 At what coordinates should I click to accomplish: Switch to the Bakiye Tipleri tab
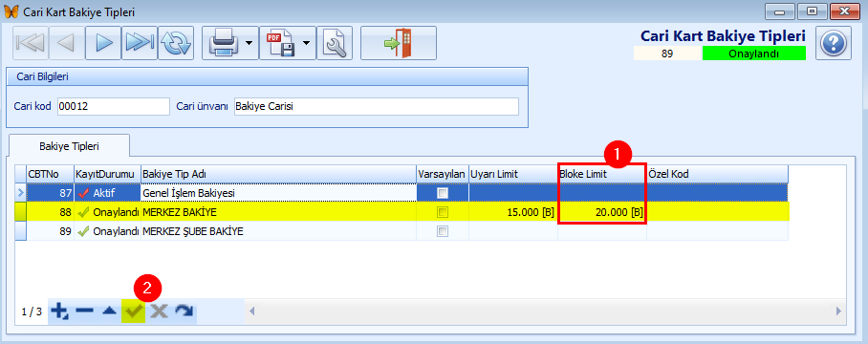[69, 146]
